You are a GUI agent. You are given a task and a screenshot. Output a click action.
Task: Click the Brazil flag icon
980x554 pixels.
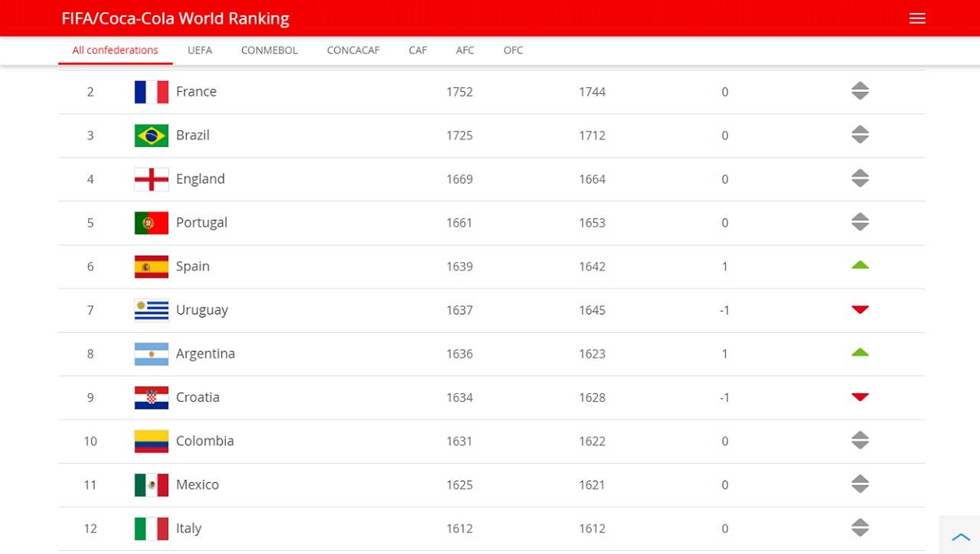151,135
